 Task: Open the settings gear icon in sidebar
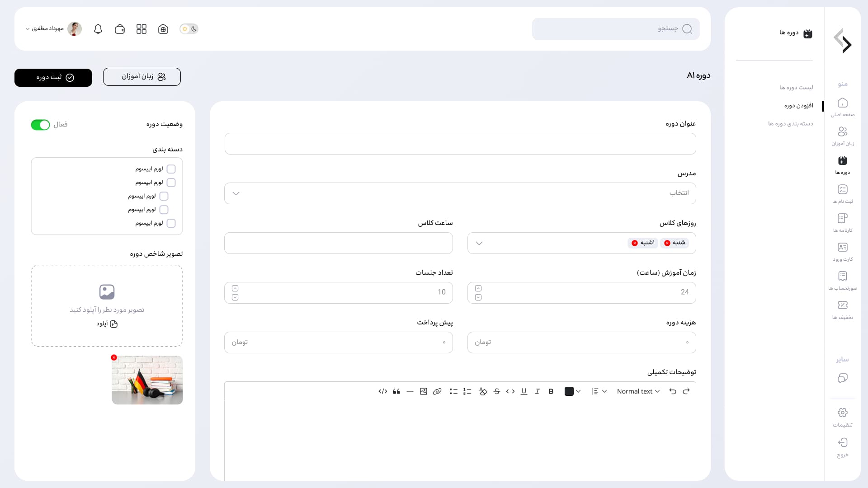(842, 413)
